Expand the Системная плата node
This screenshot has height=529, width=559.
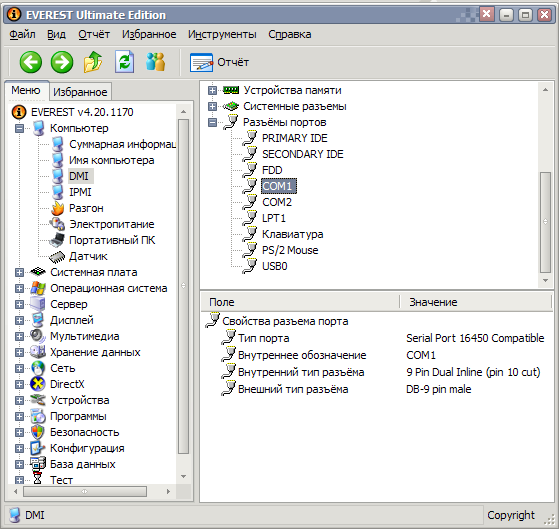point(19,272)
